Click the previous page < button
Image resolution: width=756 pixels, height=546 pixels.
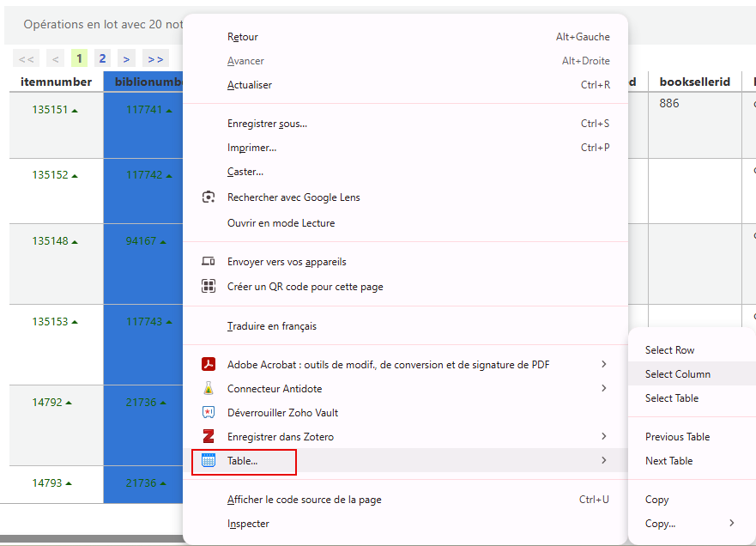point(55,59)
